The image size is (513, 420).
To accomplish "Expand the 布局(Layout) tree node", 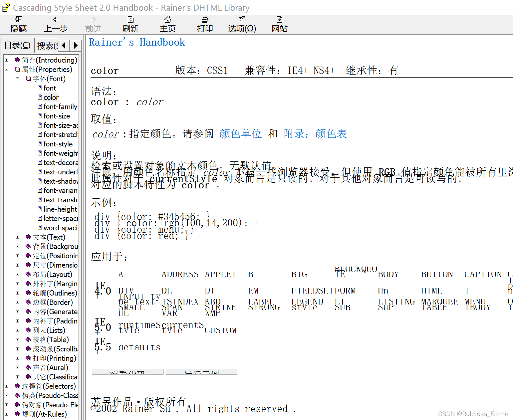I will click(18, 275).
